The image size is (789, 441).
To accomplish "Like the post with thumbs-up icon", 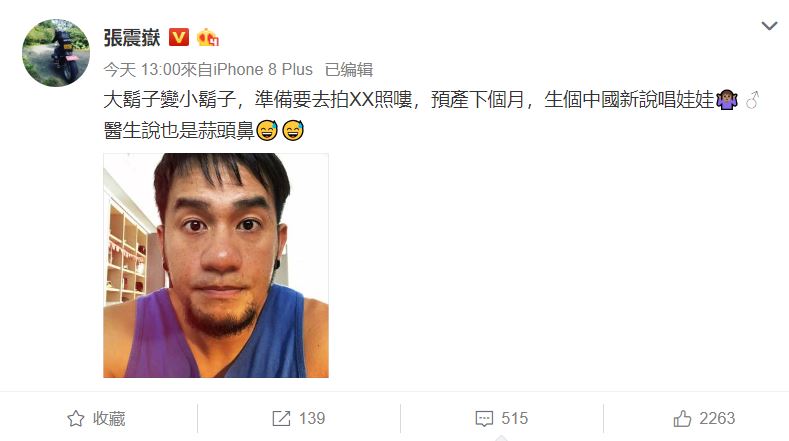I will (x=682, y=418).
